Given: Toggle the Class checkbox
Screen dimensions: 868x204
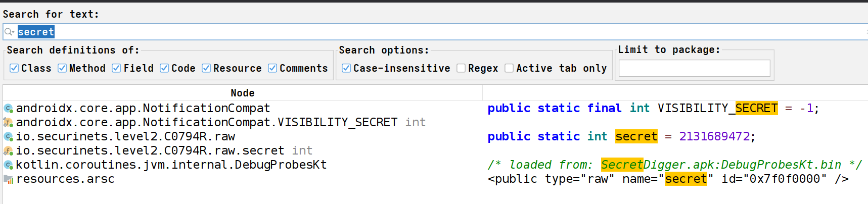Looking at the screenshot, I should coord(14,68).
